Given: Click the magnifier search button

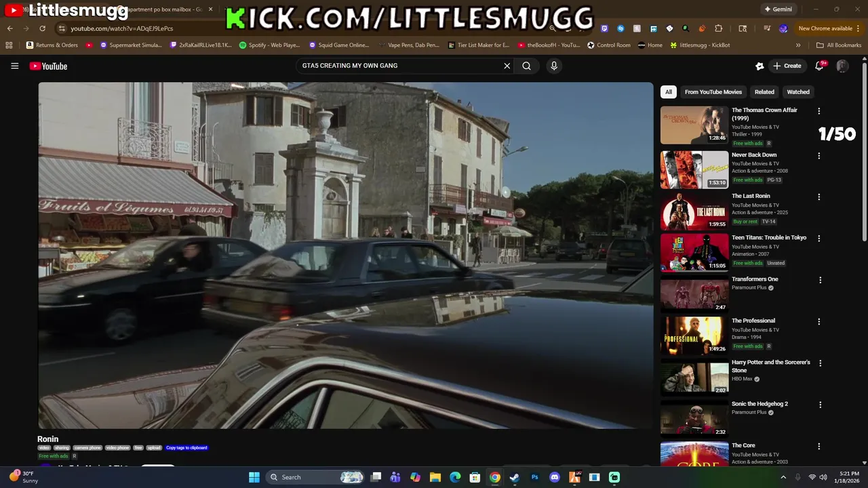Looking at the screenshot, I should point(526,66).
